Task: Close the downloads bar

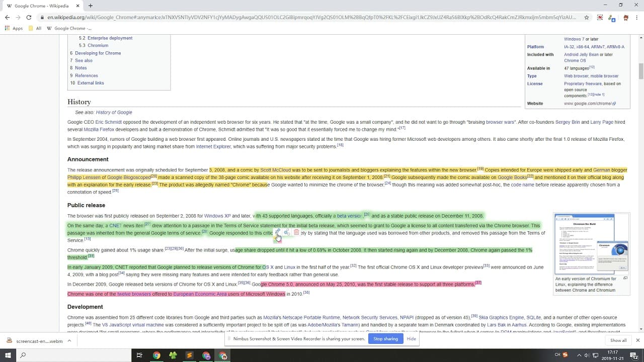Action: click(x=637, y=340)
